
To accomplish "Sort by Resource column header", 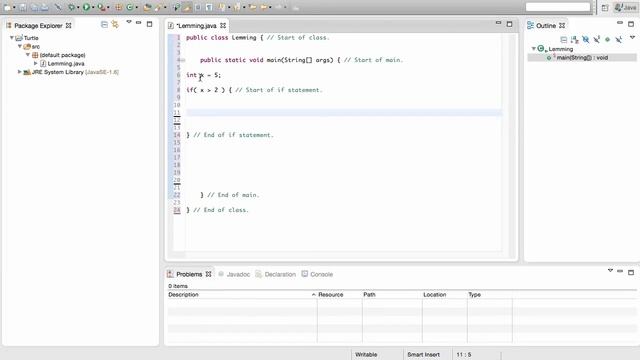I will 339,294.
